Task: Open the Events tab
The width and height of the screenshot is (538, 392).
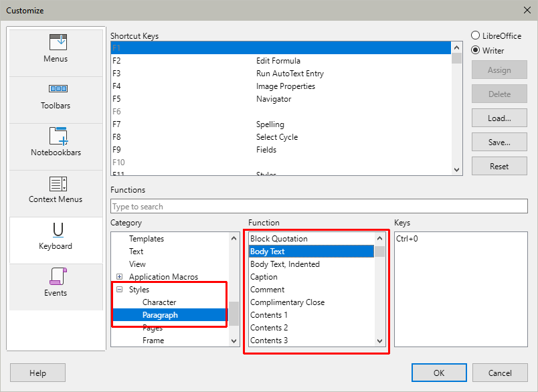Action: click(56, 287)
